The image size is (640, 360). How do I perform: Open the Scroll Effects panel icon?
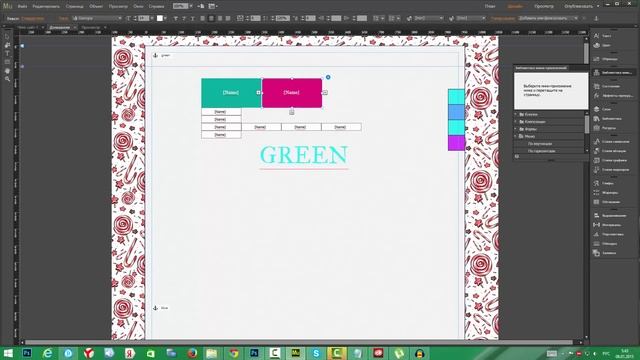tap(596, 96)
